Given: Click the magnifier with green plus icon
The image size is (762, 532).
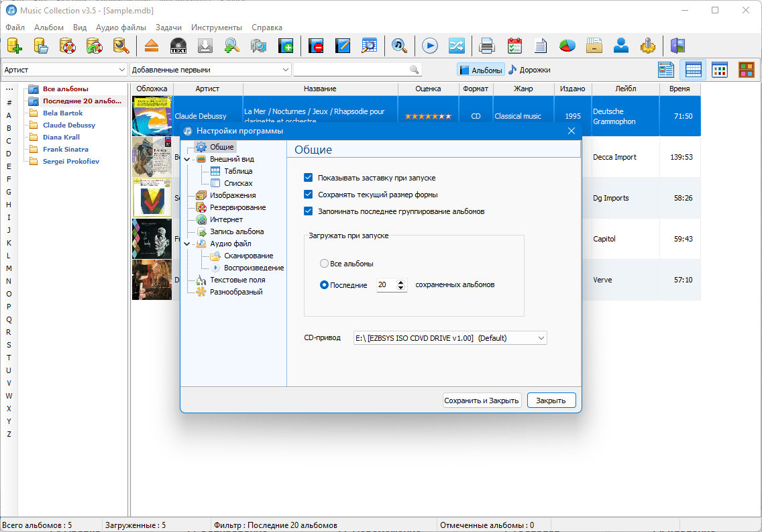Looking at the screenshot, I should (x=232, y=46).
